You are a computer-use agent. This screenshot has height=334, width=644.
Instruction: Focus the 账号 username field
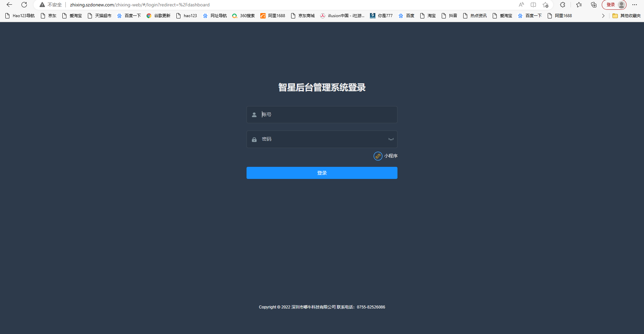[322, 115]
